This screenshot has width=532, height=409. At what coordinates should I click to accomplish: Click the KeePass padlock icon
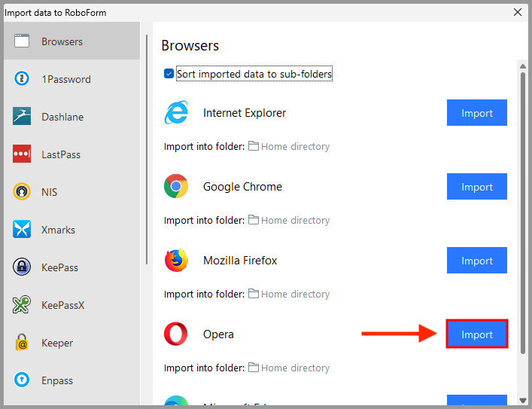pos(22,267)
